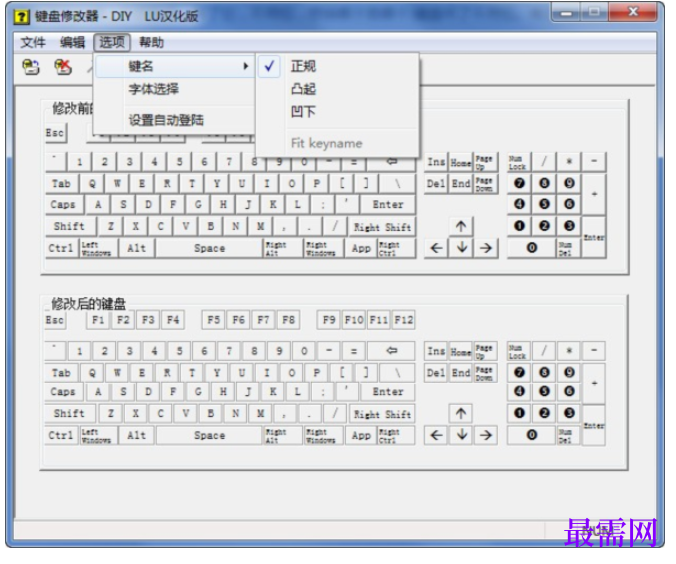Click numpad 9 on modified keyboard
The width and height of the screenshot is (676, 564).
[569, 372]
